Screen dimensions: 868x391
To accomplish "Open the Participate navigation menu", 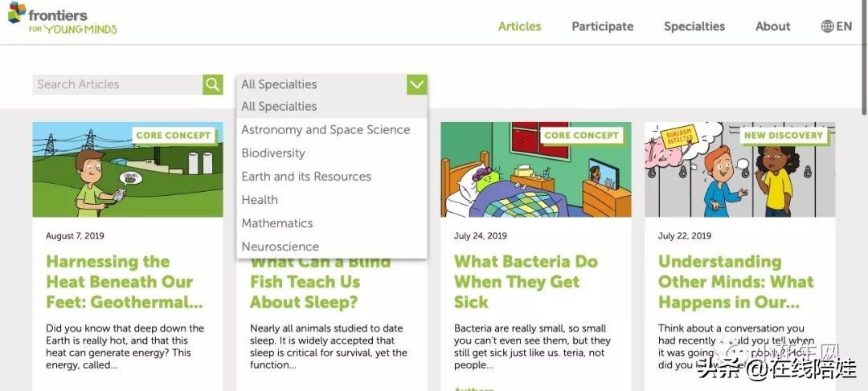I will pyautogui.click(x=602, y=26).
